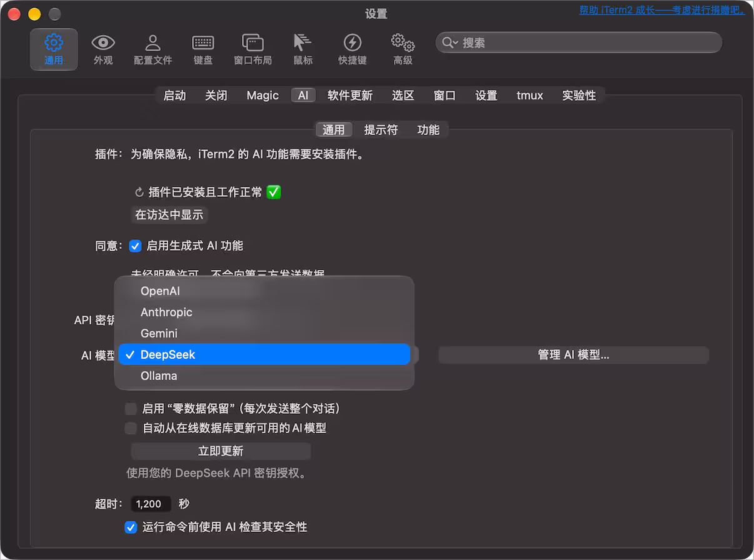Choose the checked DeepSeek option
Screen dimensions: 754x560
pos(264,354)
